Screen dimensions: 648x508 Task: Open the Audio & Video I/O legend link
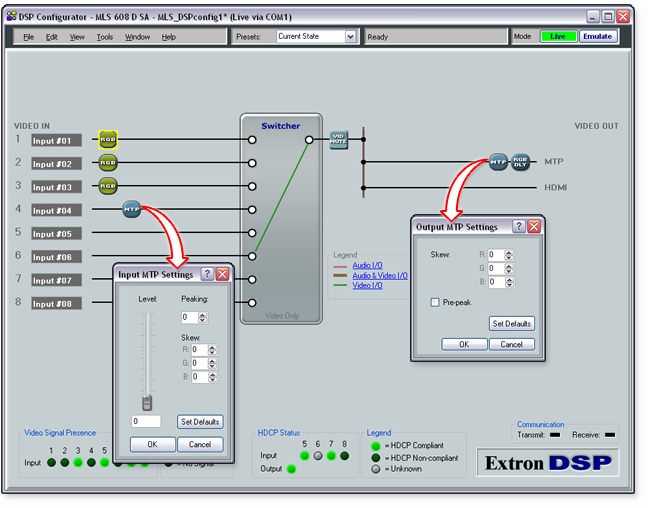pos(380,275)
